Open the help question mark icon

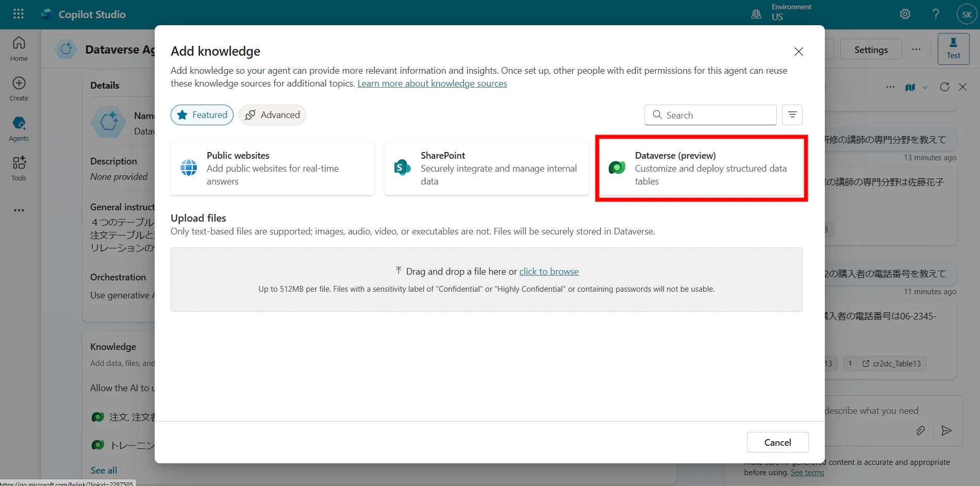(936, 14)
